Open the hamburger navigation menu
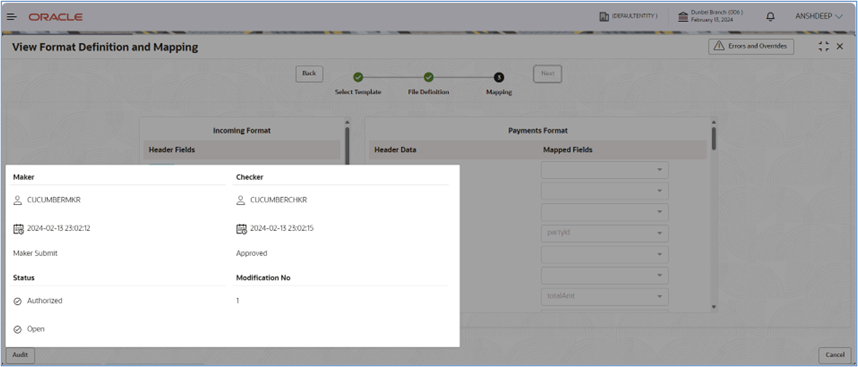Image resolution: width=858 pixels, height=367 pixels. pyautogui.click(x=11, y=17)
